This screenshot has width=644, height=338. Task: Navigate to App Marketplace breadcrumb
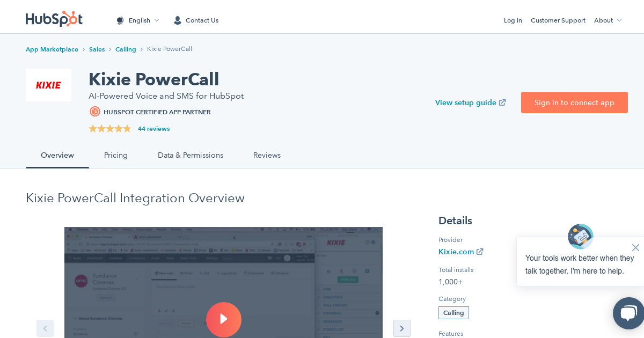pos(52,49)
